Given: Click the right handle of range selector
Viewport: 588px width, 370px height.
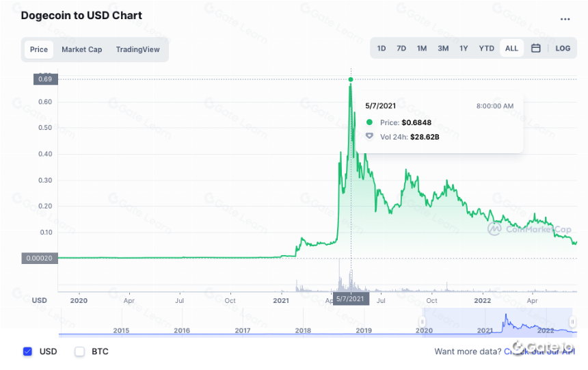Looking at the screenshot, I should [x=572, y=321].
